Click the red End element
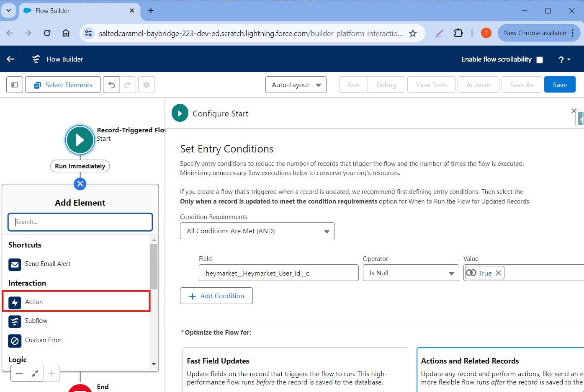Viewport: 584px width, 392px height. 80,388
